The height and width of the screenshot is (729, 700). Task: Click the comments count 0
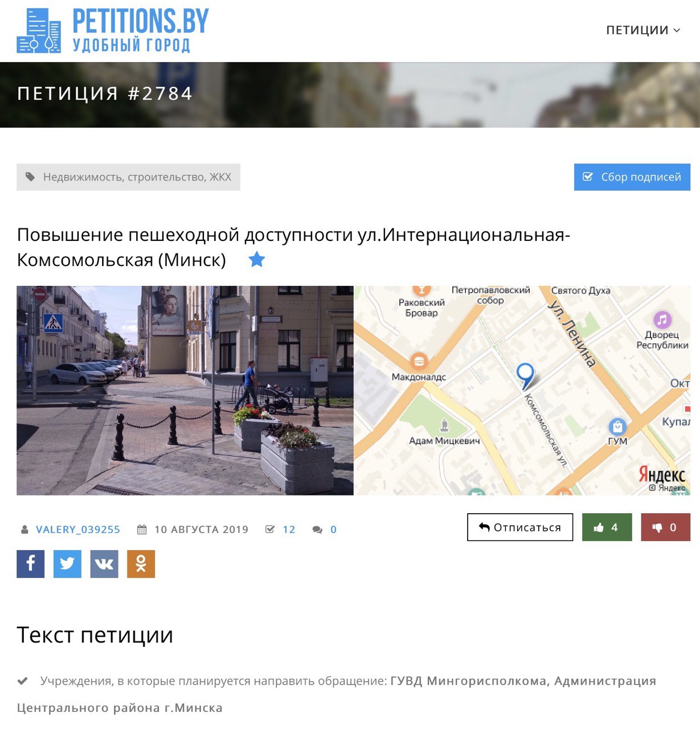pyautogui.click(x=333, y=530)
